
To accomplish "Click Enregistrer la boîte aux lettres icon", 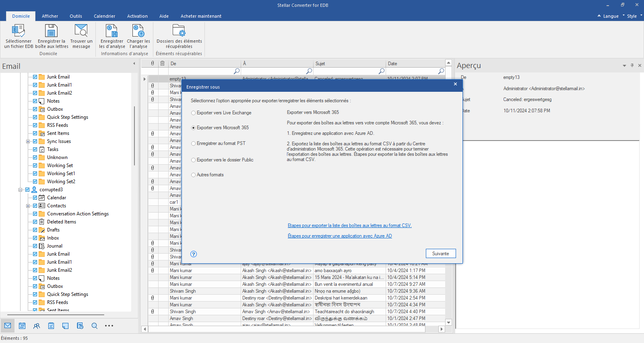I will click(51, 31).
